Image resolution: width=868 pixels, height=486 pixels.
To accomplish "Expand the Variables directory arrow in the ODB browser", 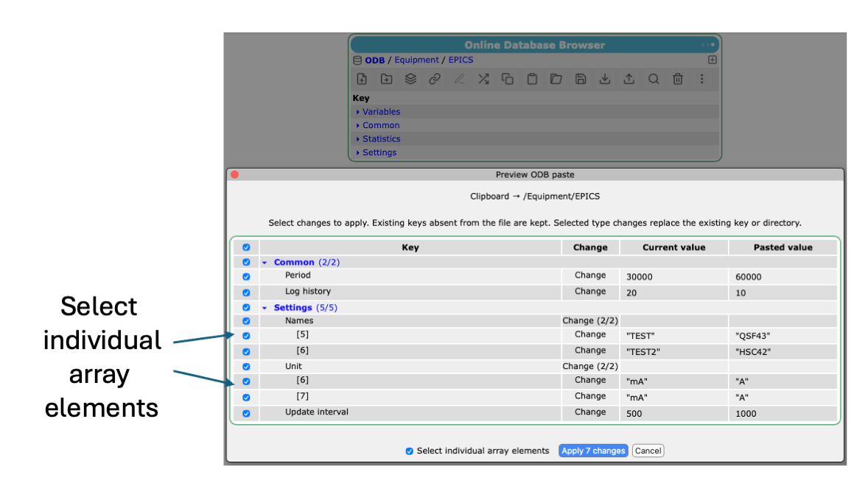I will point(357,112).
